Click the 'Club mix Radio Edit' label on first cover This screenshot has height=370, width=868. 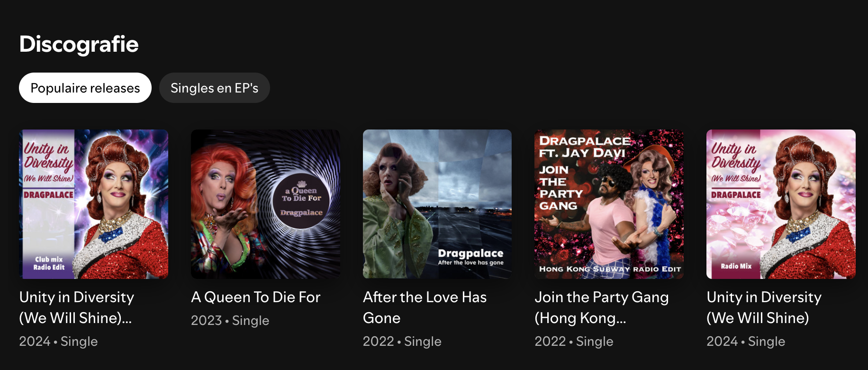(49, 263)
